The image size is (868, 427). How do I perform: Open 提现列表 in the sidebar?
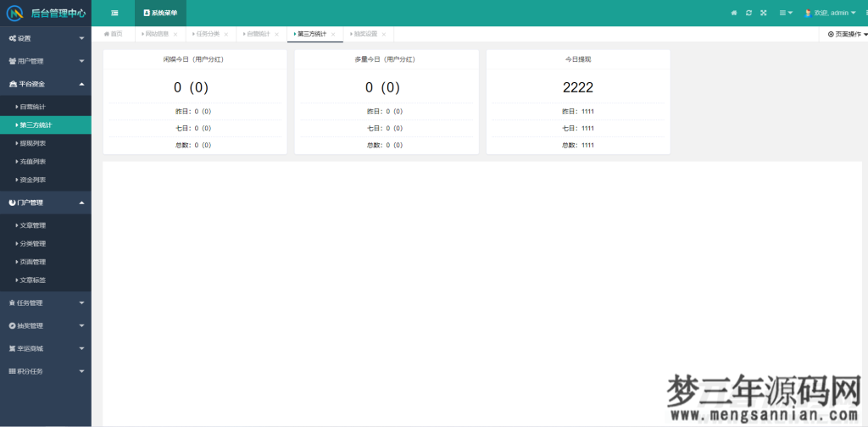pyautogui.click(x=33, y=143)
